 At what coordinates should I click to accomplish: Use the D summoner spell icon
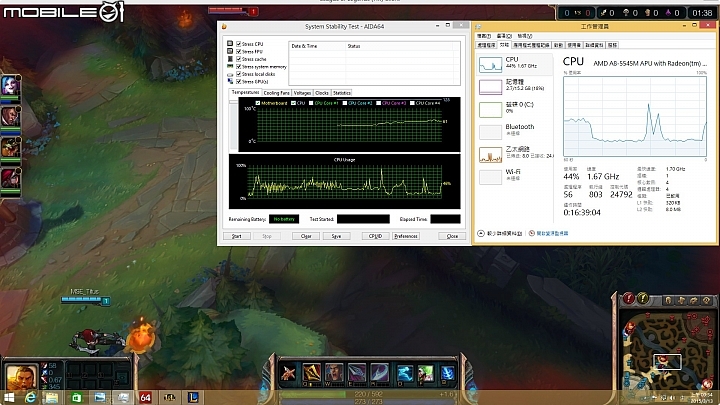click(405, 373)
